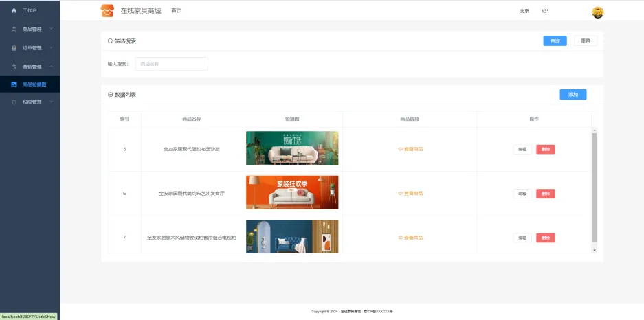Click the eye icon for row 5

(401, 149)
